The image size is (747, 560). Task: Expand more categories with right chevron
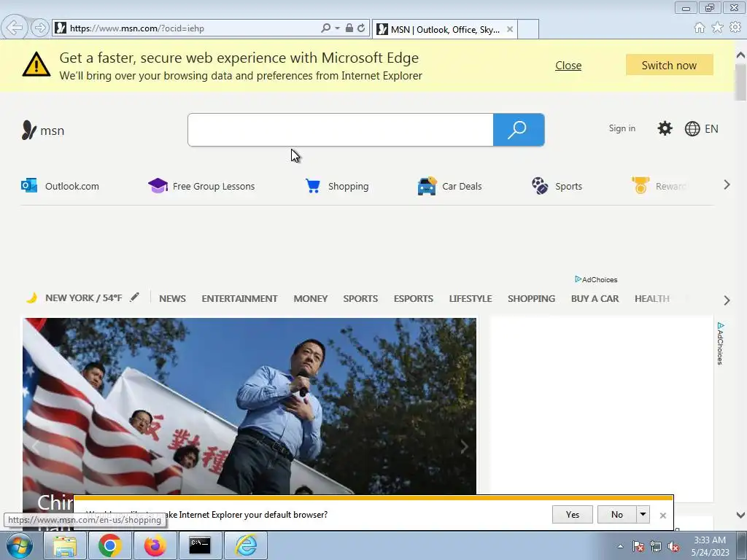[727, 300]
